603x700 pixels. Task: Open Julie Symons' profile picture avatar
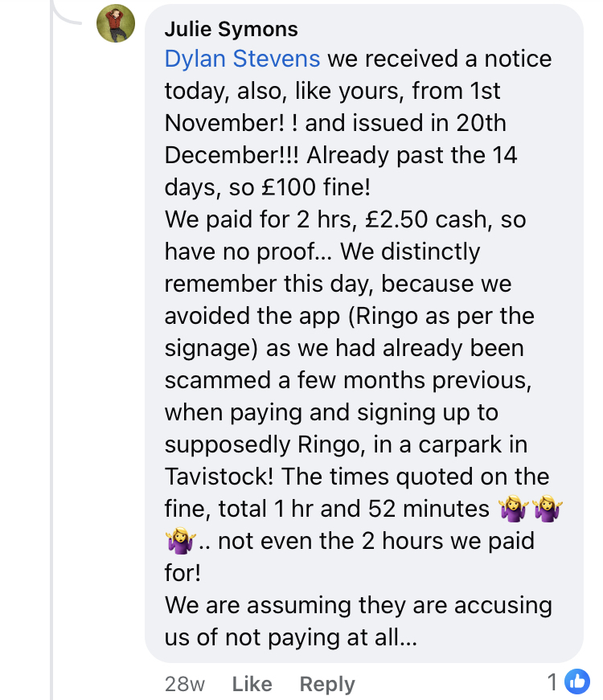point(116,23)
